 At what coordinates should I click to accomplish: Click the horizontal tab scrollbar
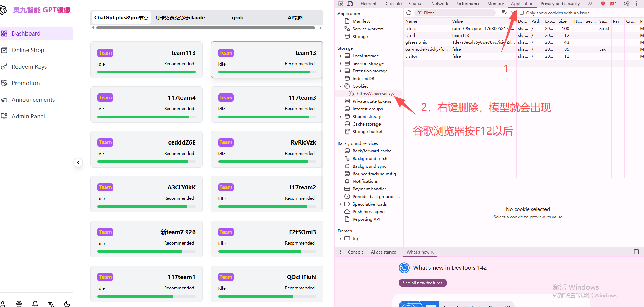coord(206,28)
